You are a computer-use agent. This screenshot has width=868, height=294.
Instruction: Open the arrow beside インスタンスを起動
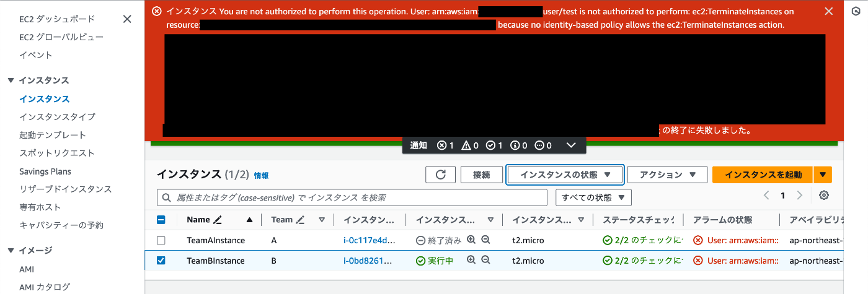(822, 175)
